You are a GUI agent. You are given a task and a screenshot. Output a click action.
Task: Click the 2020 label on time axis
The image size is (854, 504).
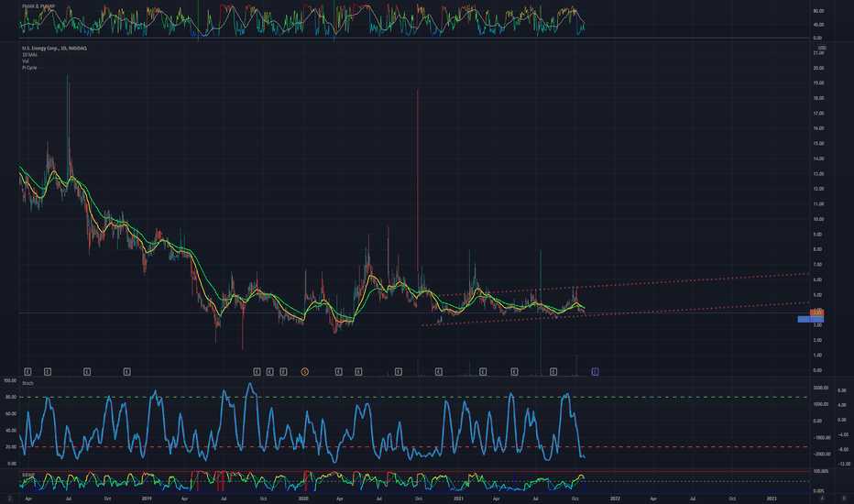click(303, 499)
